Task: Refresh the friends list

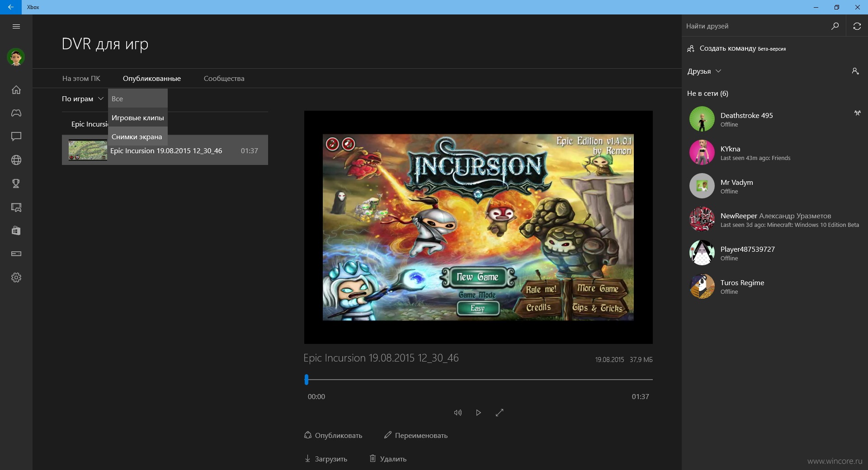Action: pos(857,26)
